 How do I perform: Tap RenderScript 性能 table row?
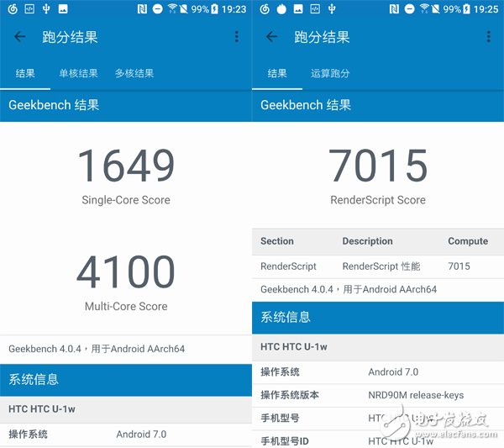click(x=378, y=266)
